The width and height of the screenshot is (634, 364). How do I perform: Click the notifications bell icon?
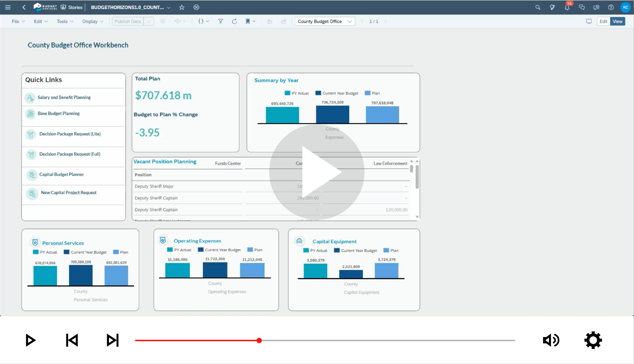point(567,7)
